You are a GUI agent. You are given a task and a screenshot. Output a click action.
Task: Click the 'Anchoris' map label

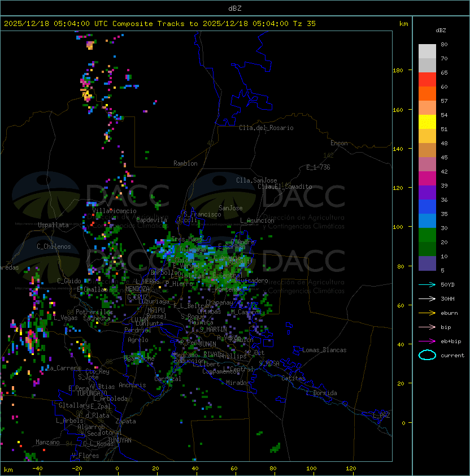pyautogui.click(x=132, y=385)
